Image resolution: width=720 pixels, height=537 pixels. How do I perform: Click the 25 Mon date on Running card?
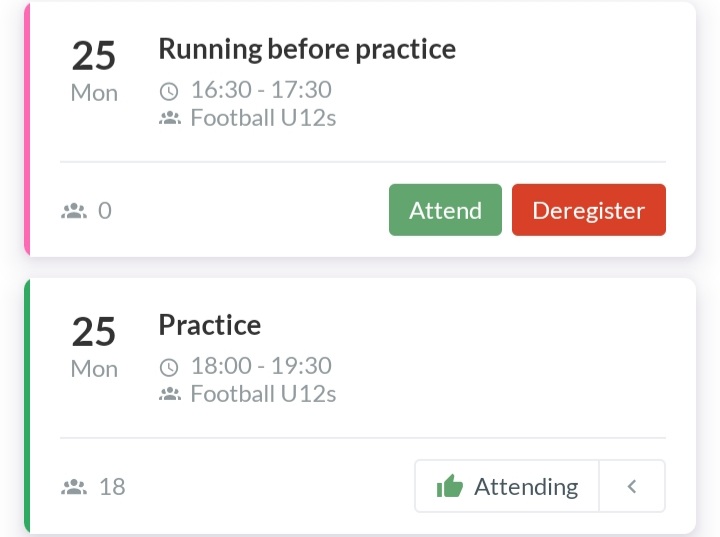coord(94,70)
